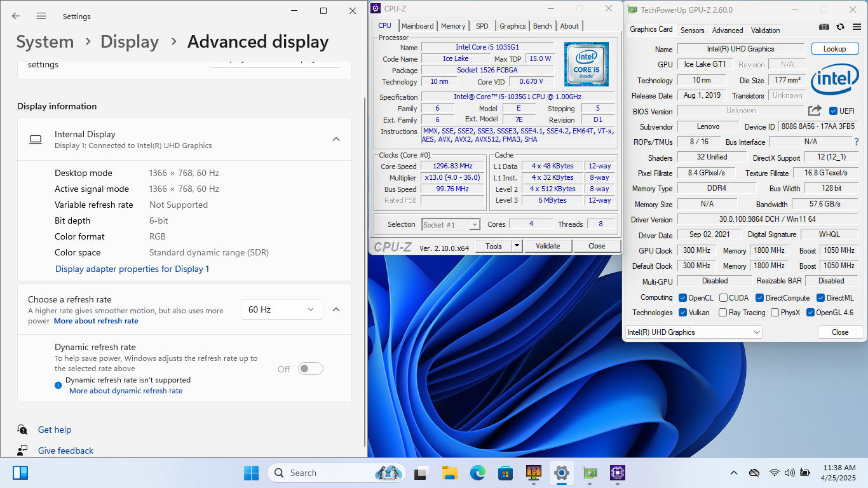The height and width of the screenshot is (488, 868).
Task: Open File Explorer from the taskbar
Action: (x=449, y=473)
